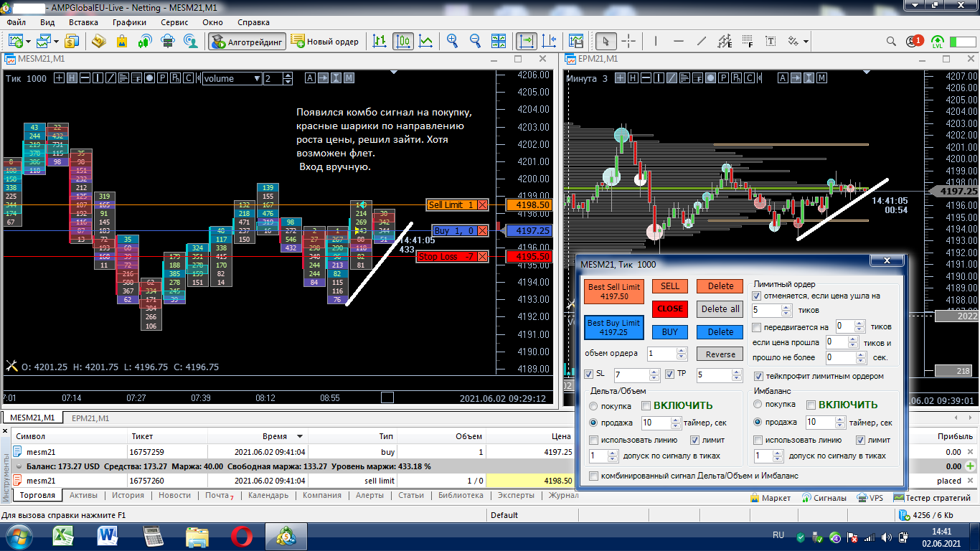Open the Файл menu

point(16,22)
